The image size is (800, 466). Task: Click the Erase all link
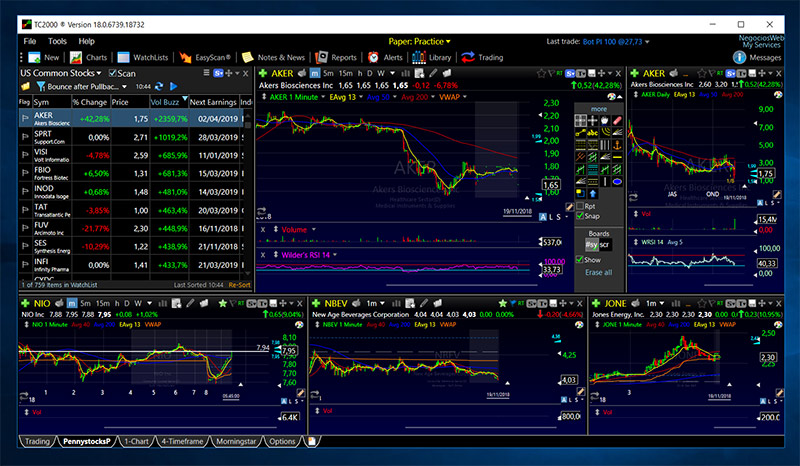pyautogui.click(x=598, y=273)
